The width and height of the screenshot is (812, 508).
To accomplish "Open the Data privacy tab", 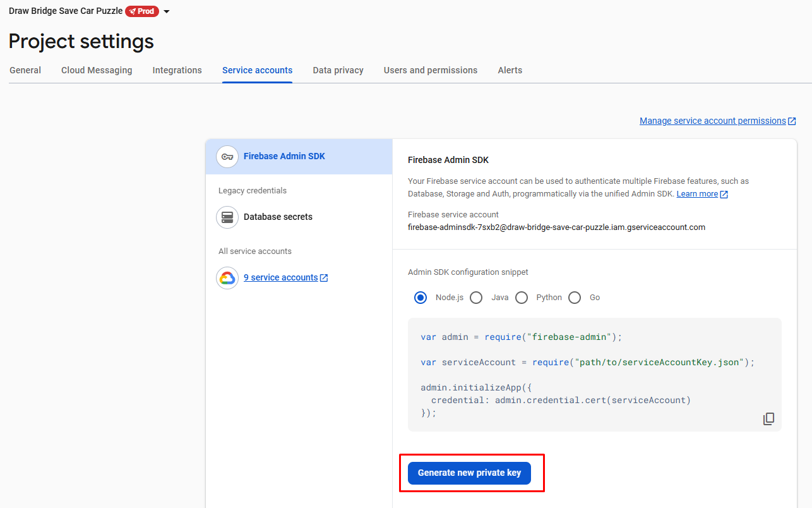I will tap(338, 70).
